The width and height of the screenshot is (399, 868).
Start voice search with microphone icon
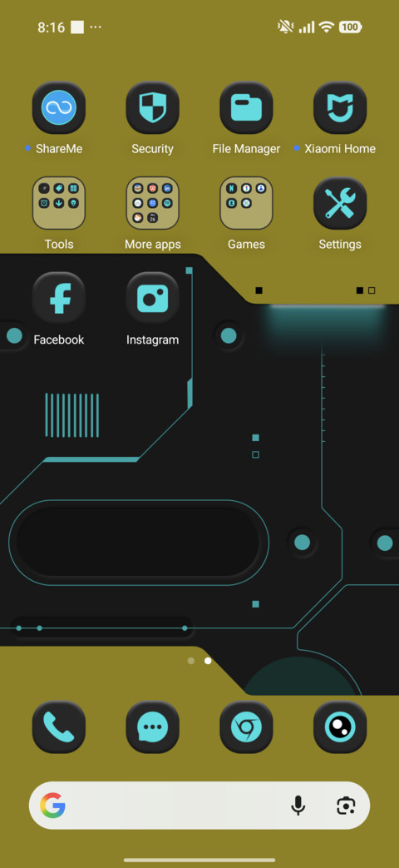click(298, 806)
